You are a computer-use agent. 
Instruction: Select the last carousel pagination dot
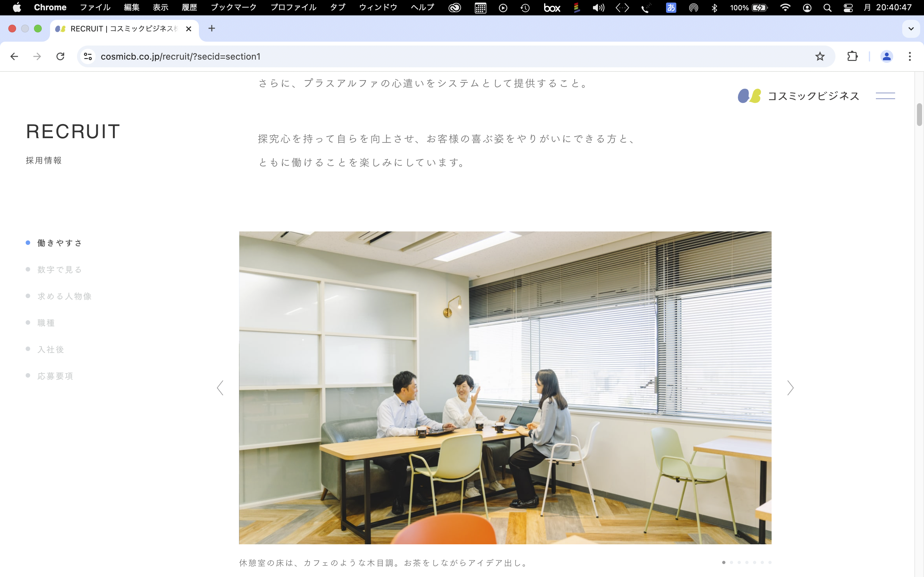[x=770, y=563]
